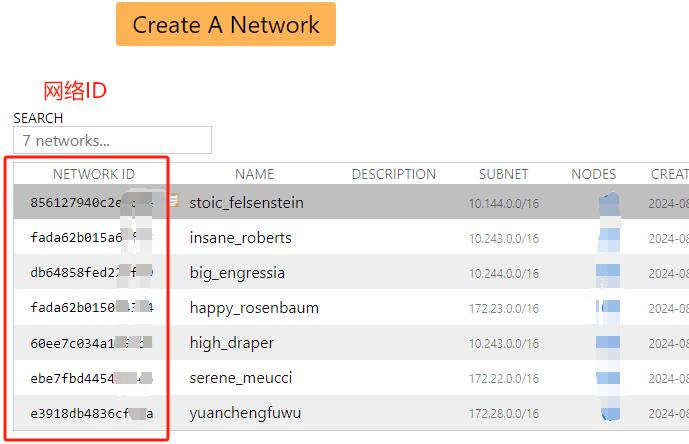The width and height of the screenshot is (689, 444).
Task: Select network ID starting with 60ee7c034a1
Action: tap(91, 343)
